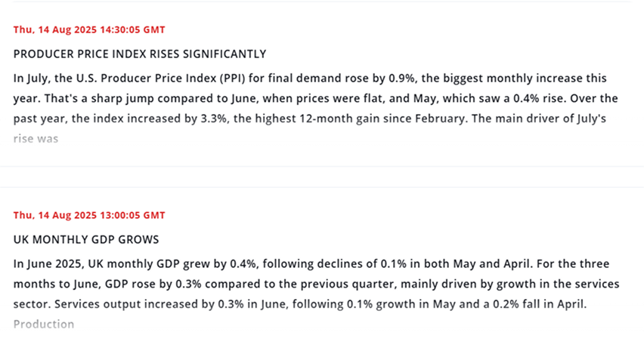Expand the faded 'Production' truncated text
Image resolution: width=644 pixels, height=351 pixels.
tap(44, 325)
